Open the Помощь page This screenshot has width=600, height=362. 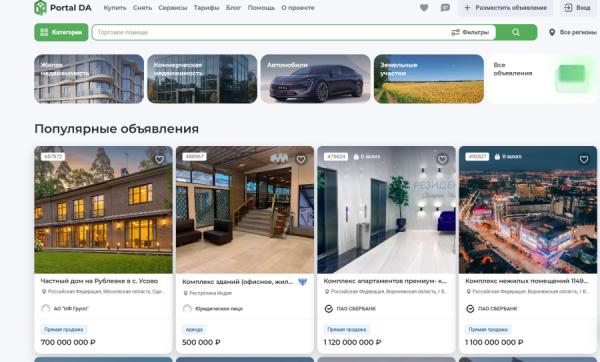point(261,8)
